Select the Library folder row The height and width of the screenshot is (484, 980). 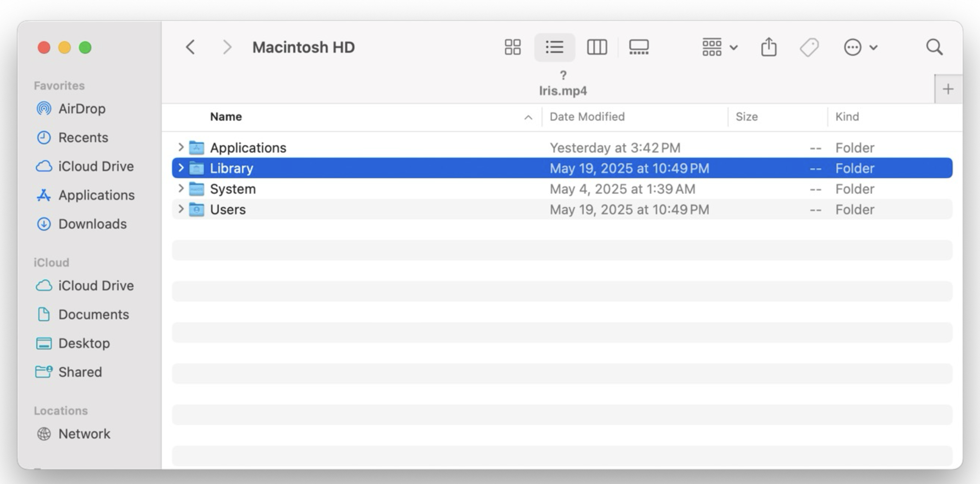point(231,168)
